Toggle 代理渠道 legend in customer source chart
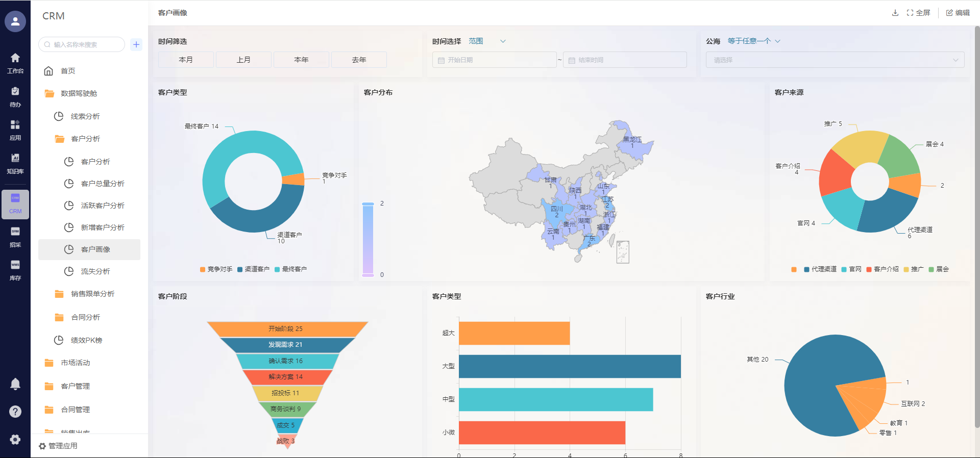Viewport: 980px width, 458px height. [x=820, y=269]
